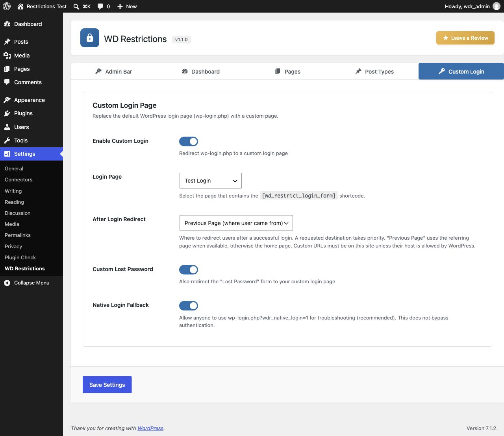Viewport: 504px width, 436px height.
Task: Switch to the Post Types tab
Action: tap(375, 72)
